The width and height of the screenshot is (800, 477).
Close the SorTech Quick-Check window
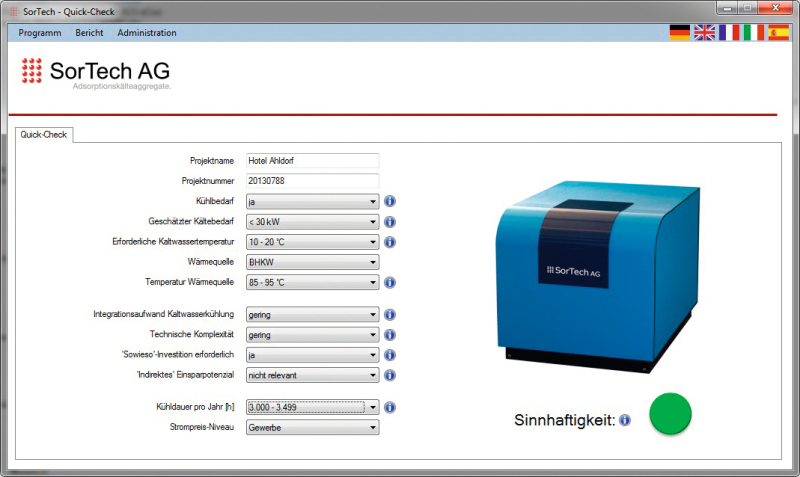[x=776, y=8]
